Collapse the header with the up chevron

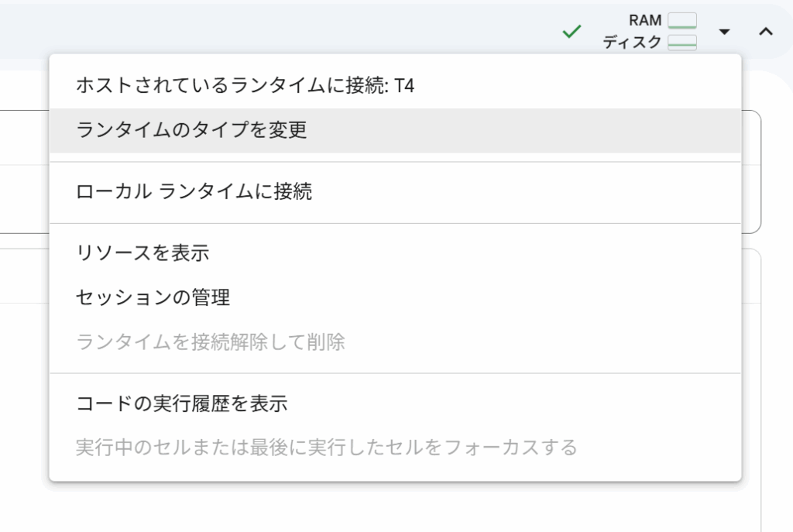[765, 32]
